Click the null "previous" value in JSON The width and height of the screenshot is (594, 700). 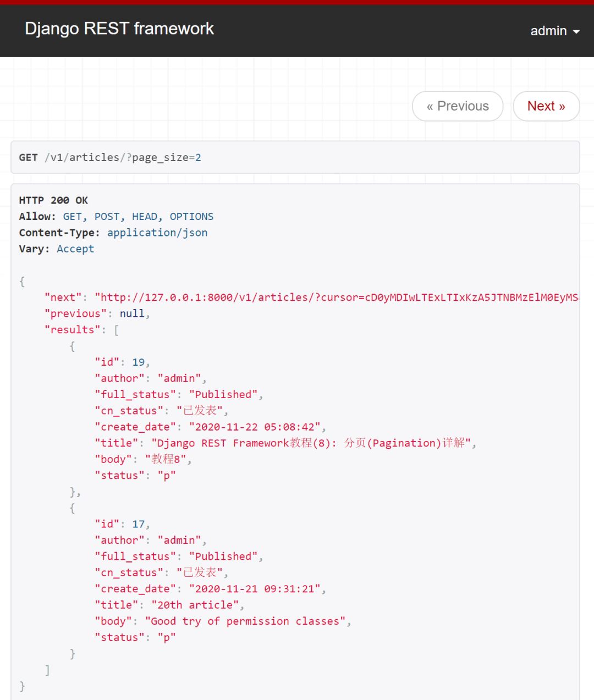coord(132,313)
